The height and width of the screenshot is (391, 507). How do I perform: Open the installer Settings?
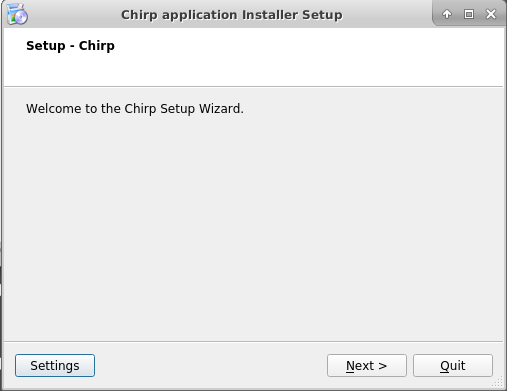tap(55, 366)
